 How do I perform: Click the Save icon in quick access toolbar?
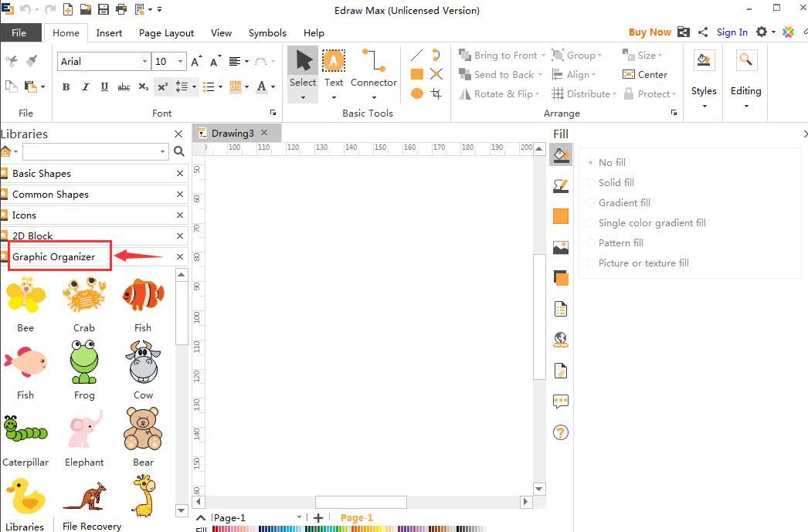pyautogui.click(x=103, y=9)
